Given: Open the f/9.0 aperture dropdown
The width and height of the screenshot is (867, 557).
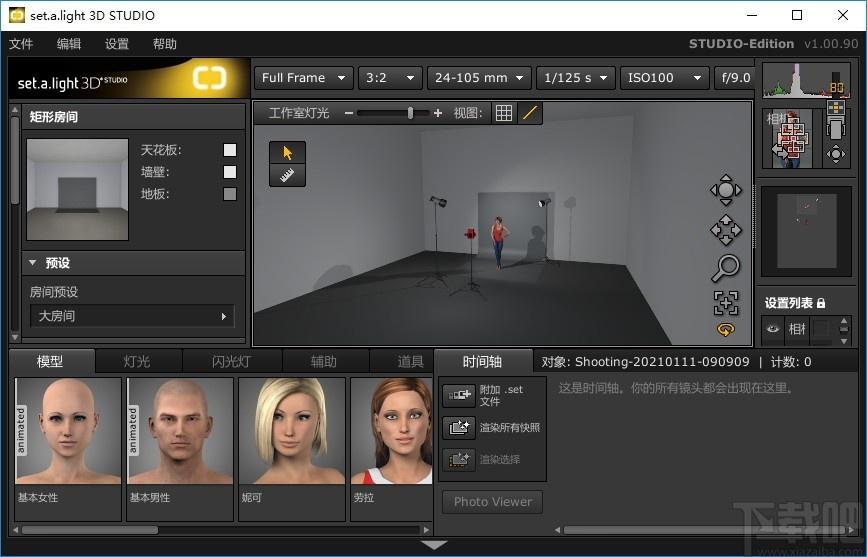Looking at the screenshot, I should (x=735, y=78).
